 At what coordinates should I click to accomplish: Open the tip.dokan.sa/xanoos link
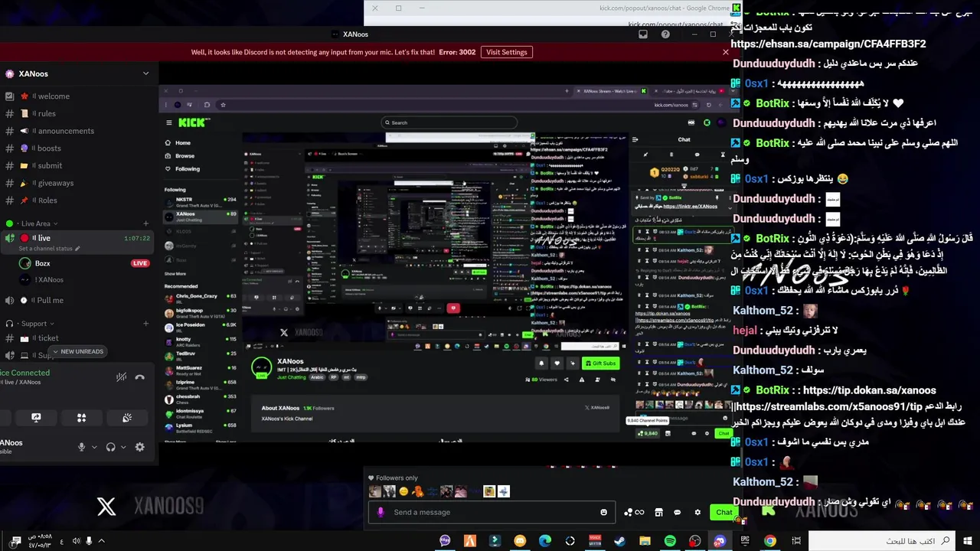(870, 390)
